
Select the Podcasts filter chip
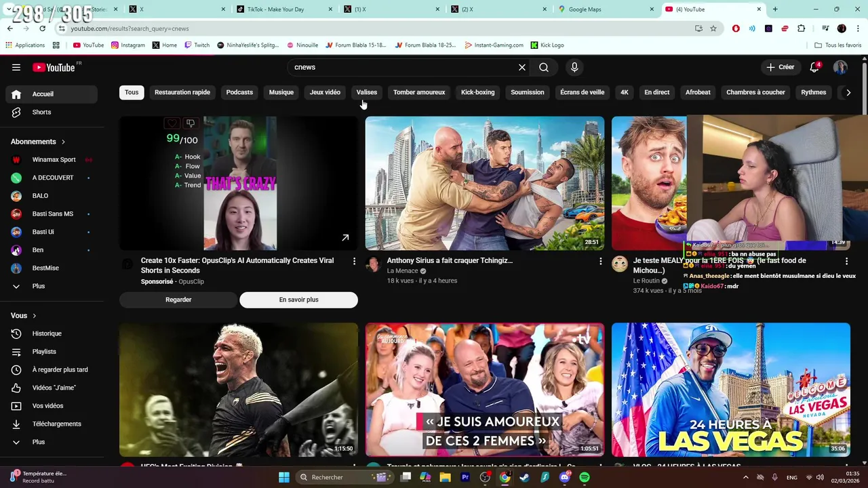[x=239, y=92]
